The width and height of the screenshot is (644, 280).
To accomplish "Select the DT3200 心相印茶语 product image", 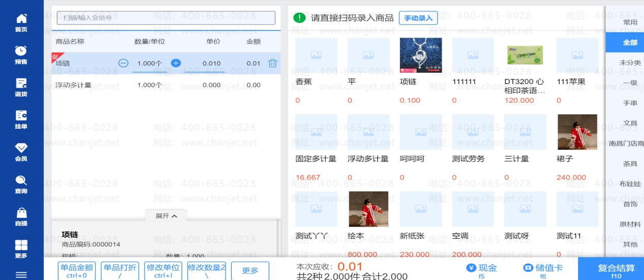I will (x=525, y=55).
